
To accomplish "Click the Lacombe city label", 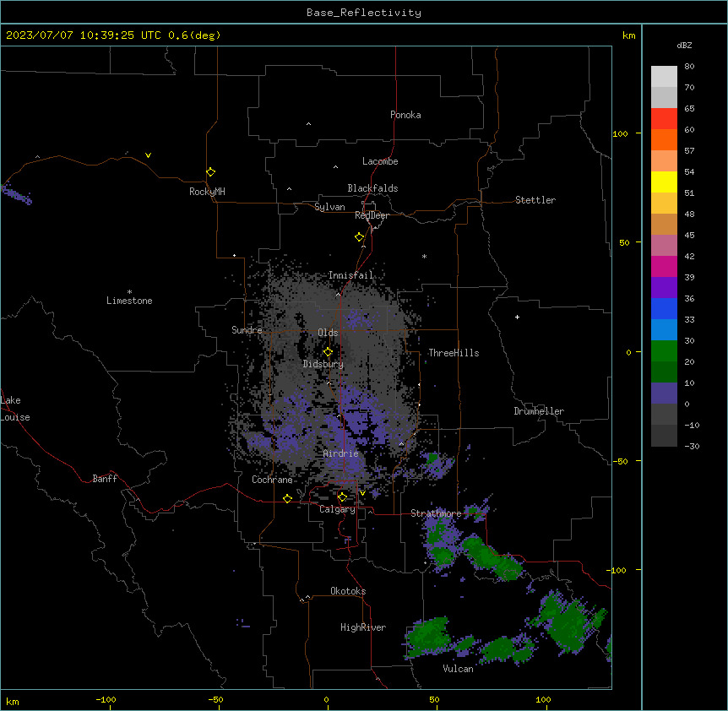I will [380, 161].
